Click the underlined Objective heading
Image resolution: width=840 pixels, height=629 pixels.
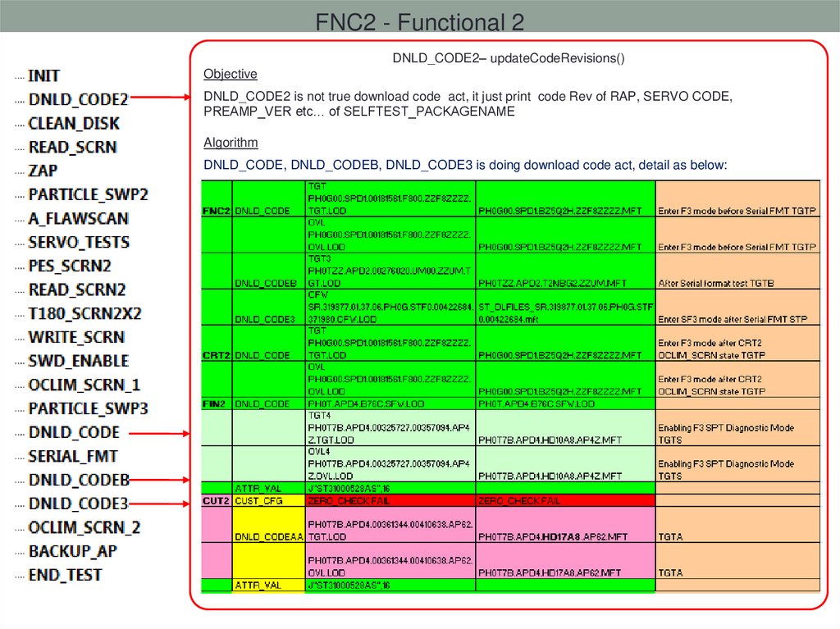[231, 74]
